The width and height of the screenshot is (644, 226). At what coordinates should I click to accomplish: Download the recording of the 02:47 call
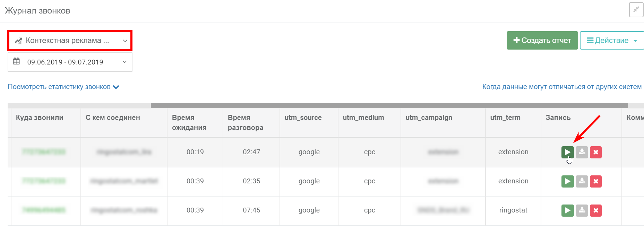click(x=582, y=152)
